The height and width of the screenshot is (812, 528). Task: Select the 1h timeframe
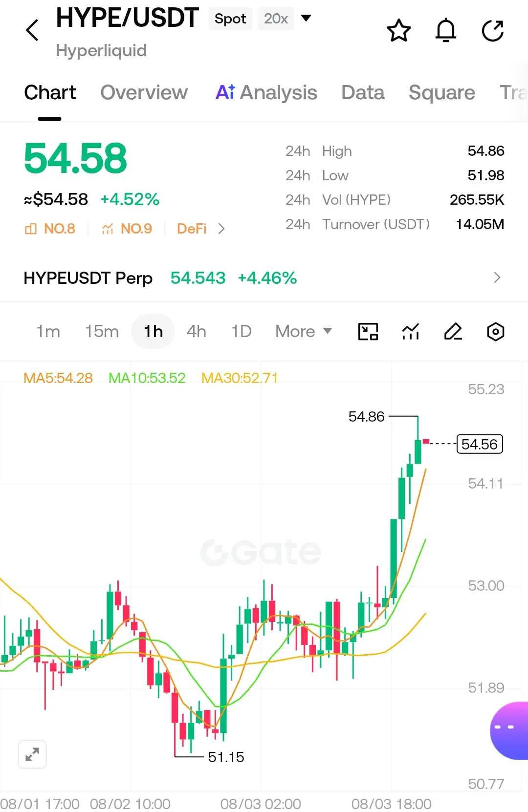153,331
